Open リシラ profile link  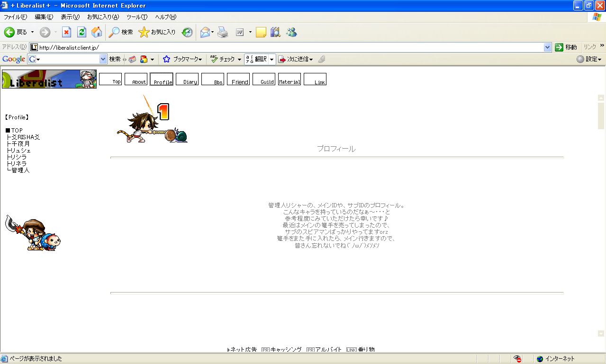pyautogui.click(x=18, y=157)
